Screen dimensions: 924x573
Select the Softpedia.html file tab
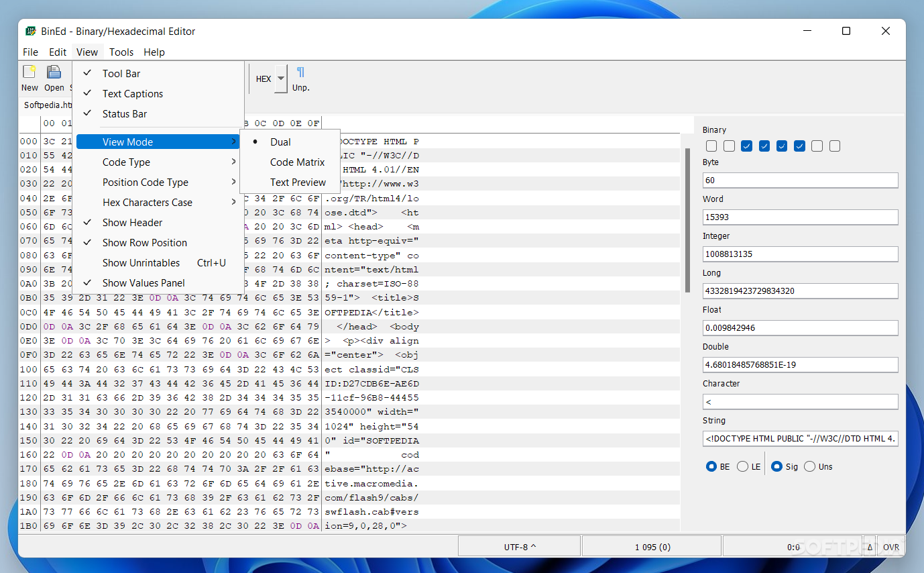(47, 105)
